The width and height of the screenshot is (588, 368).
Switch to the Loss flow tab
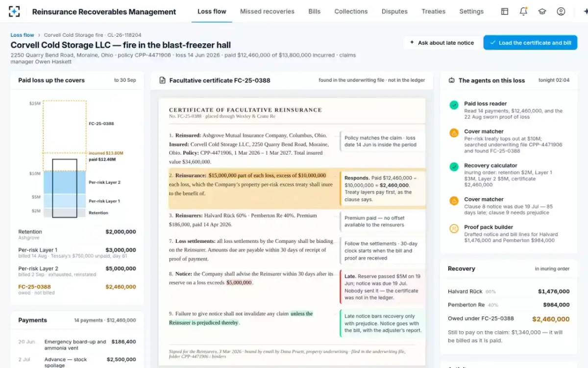[212, 11]
